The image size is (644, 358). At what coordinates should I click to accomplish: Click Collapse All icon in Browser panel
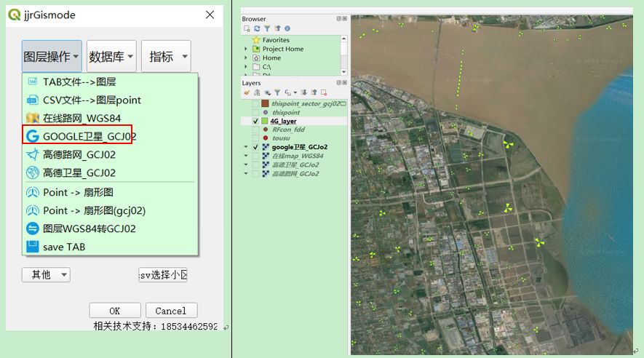click(277, 28)
